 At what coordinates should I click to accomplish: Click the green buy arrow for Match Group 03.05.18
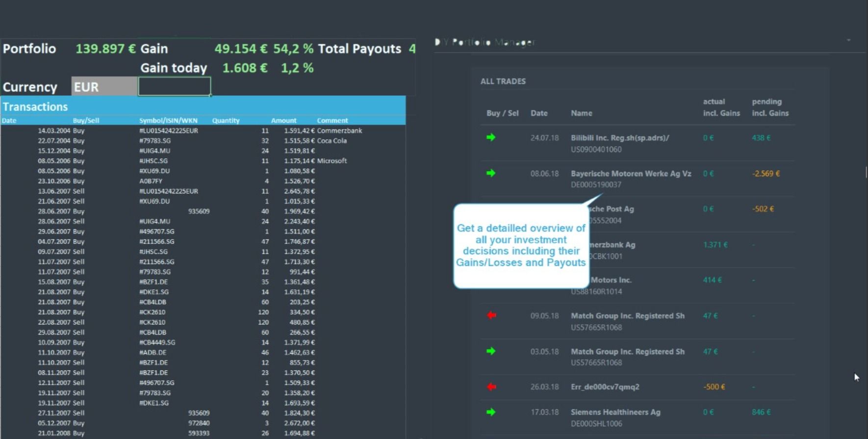tap(491, 351)
